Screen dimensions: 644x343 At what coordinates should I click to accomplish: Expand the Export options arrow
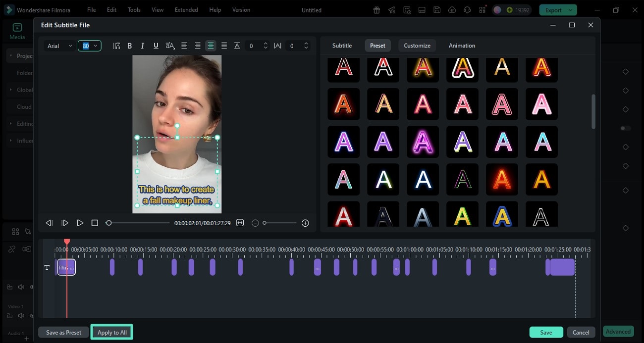click(571, 10)
